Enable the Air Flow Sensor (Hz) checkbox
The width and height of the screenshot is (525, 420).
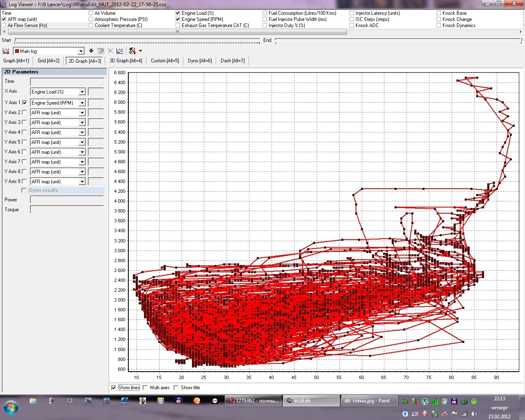pos(4,25)
